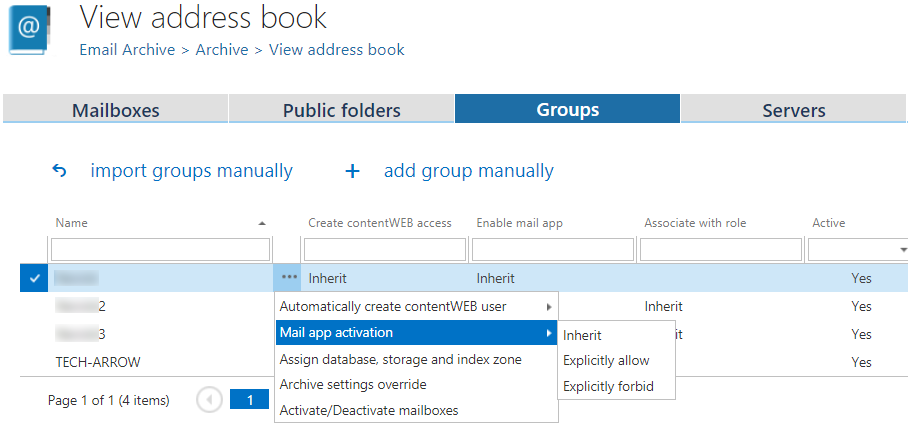Open the Public folders tab
This screenshot has height=428, width=908.
(x=341, y=110)
